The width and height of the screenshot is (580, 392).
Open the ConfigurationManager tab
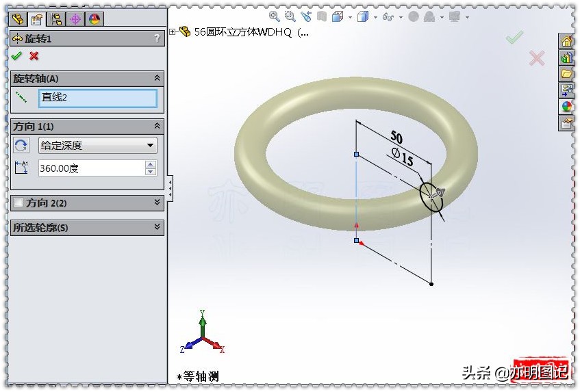pos(56,19)
